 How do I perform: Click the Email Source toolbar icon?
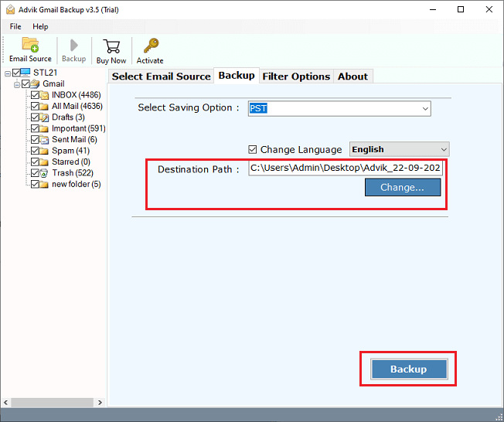(x=30, y=45)
